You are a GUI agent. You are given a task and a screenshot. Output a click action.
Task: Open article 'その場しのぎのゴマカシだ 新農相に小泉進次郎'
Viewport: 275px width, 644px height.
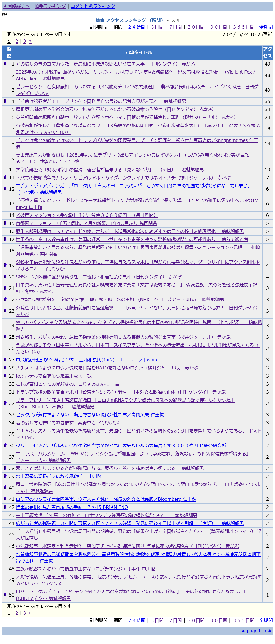pyautogui.click(x=105, y=64)
